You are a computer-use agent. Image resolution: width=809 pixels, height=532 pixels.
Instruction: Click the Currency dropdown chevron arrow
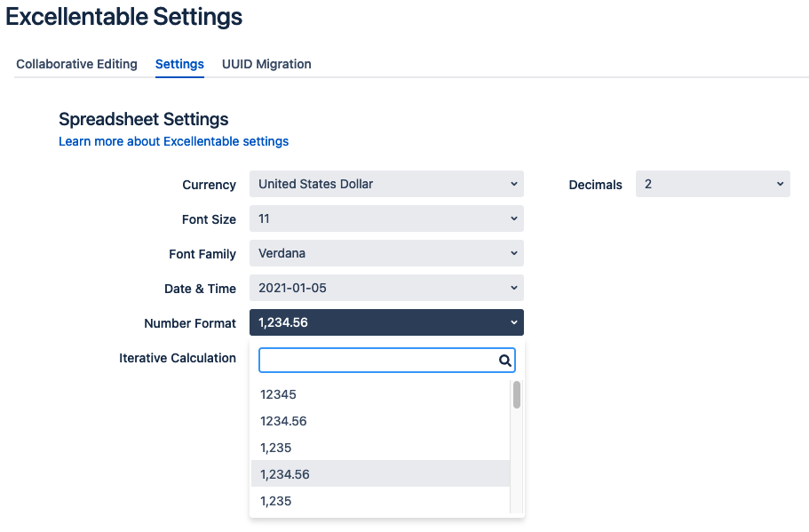[x=514, y=184]
